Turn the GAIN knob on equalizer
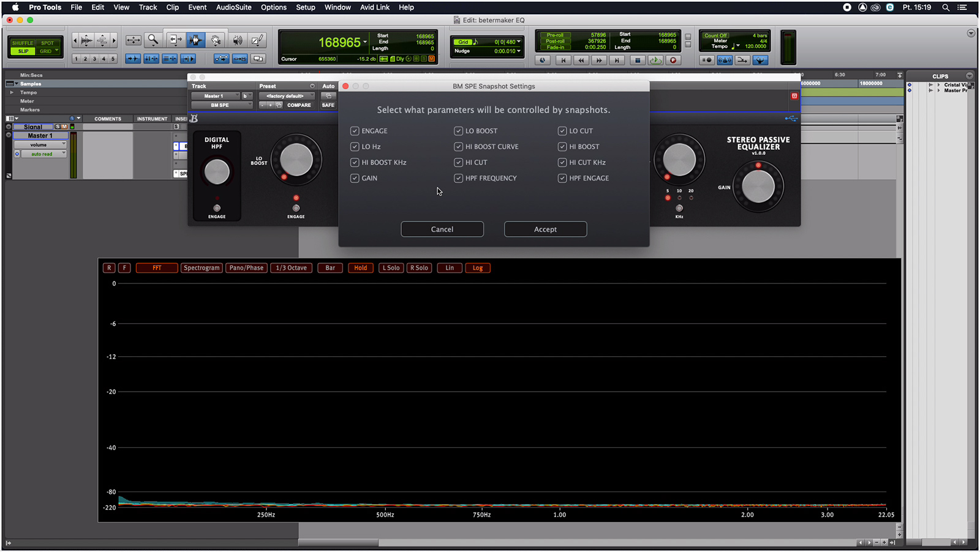The width and height of the screenshot is (980, 552). point(758,187)
